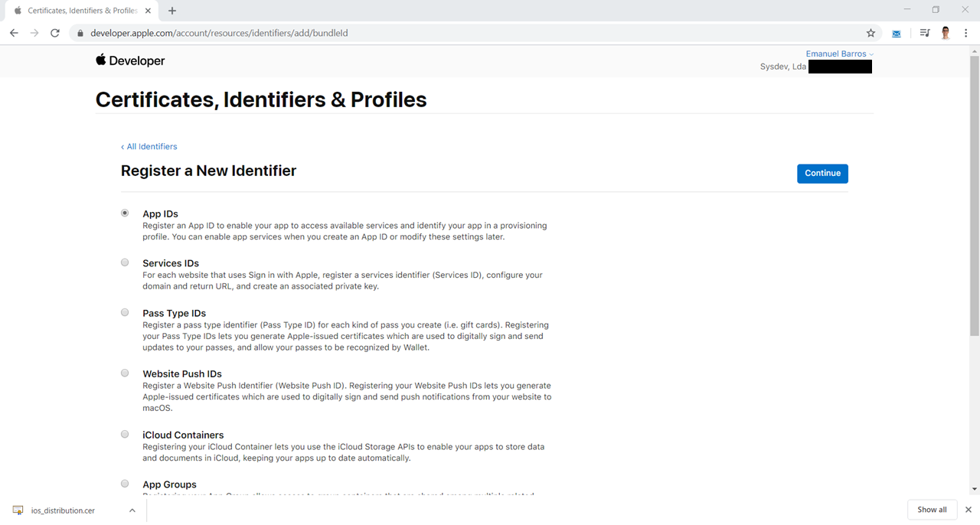Go back to the previous page
The height and width of the screenshot is (525, 980).
pyautogui.click(x=14, y=33)
